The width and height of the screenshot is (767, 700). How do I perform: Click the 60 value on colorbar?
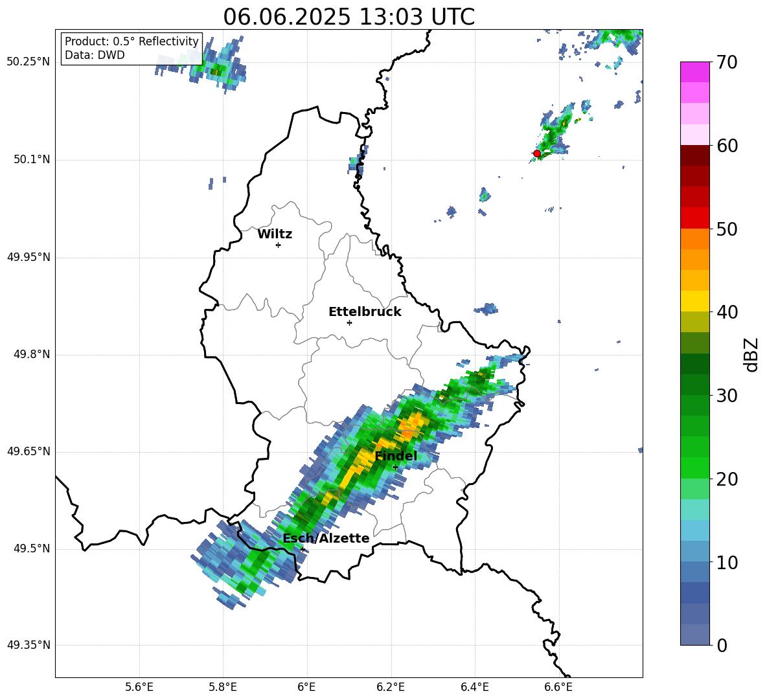click(727, 146)
